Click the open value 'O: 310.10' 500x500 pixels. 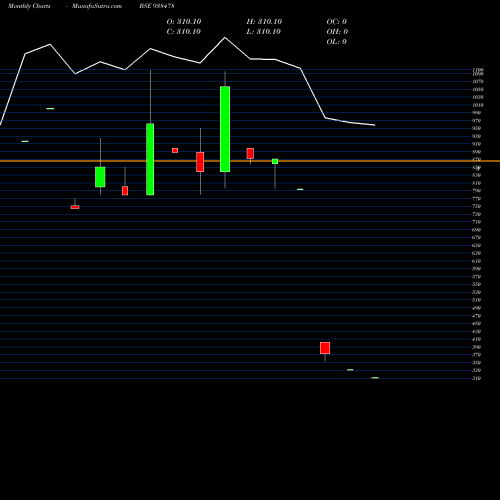(x=184, y=22)
